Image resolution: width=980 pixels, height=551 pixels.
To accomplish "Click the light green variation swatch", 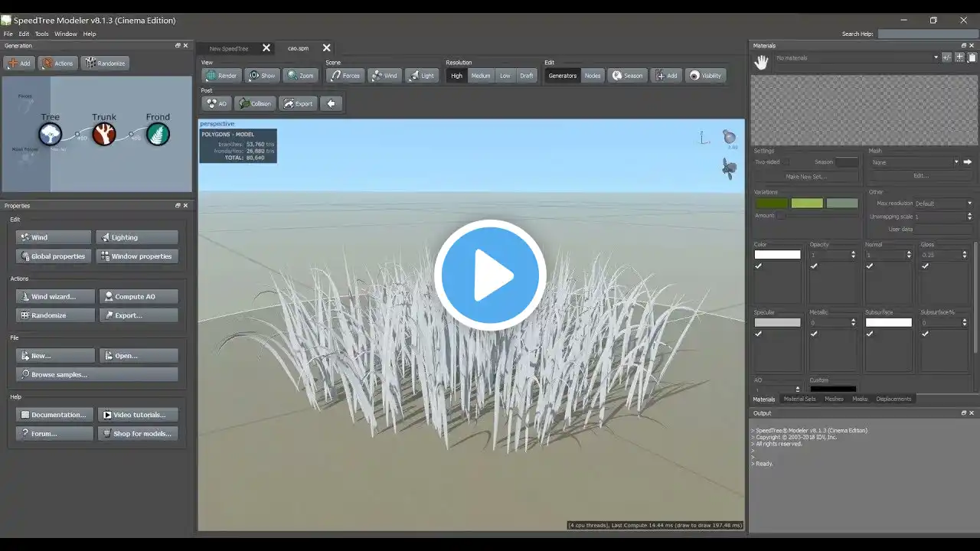I will point(807,203).
